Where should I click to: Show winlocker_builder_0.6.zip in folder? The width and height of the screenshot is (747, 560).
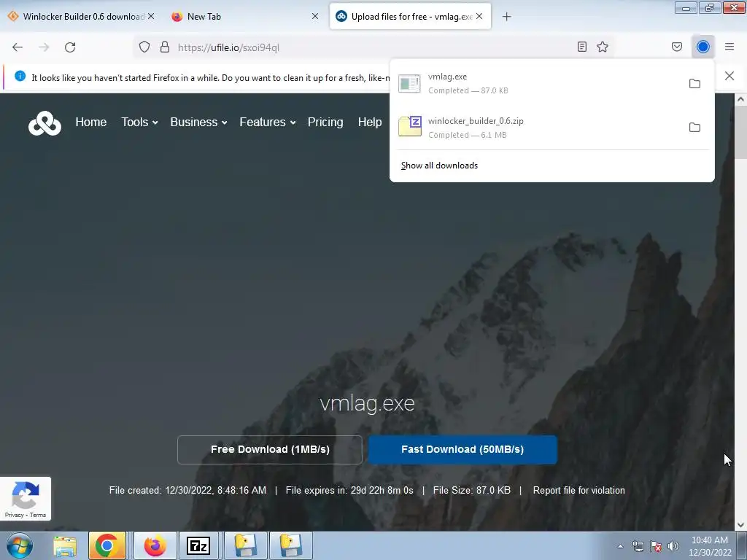(x=694, y=128)
